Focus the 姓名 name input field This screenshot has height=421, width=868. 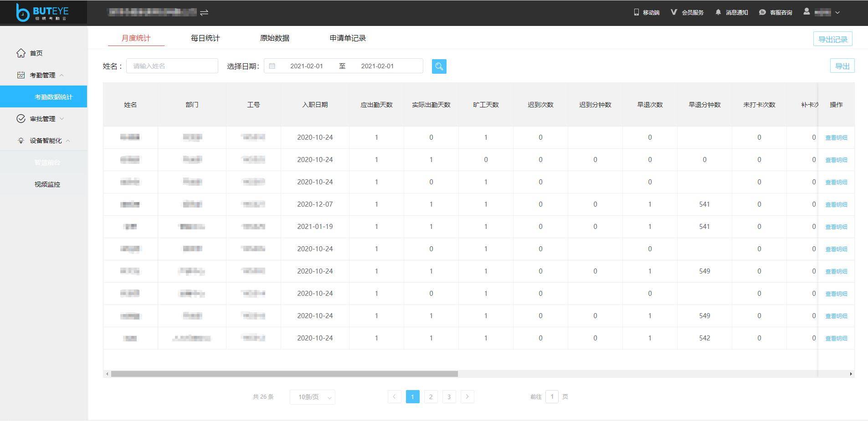[x=172, y=66]
